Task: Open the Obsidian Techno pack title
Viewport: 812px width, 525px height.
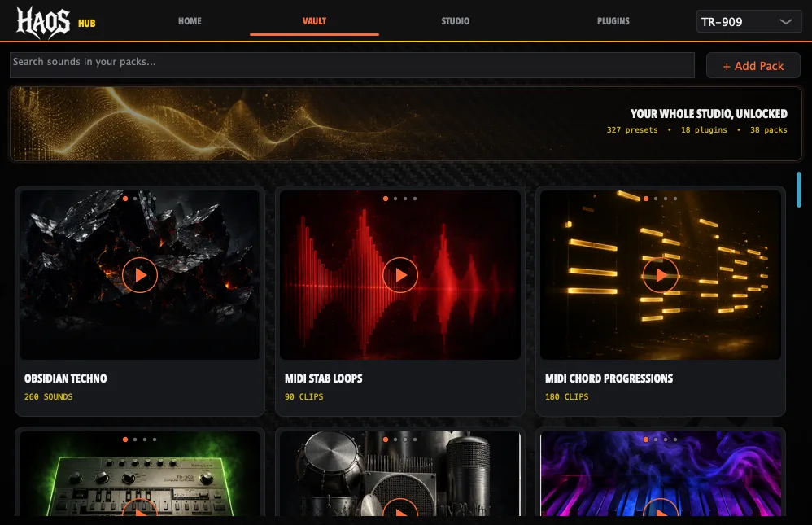Action: pos(66,378)
